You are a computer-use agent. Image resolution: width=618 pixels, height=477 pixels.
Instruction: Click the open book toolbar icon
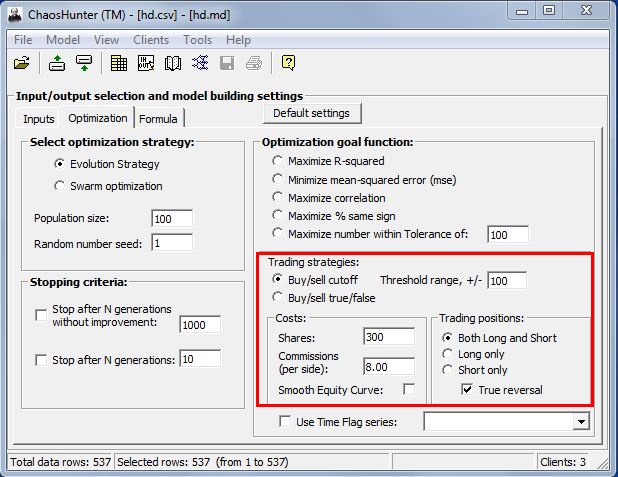173,63
